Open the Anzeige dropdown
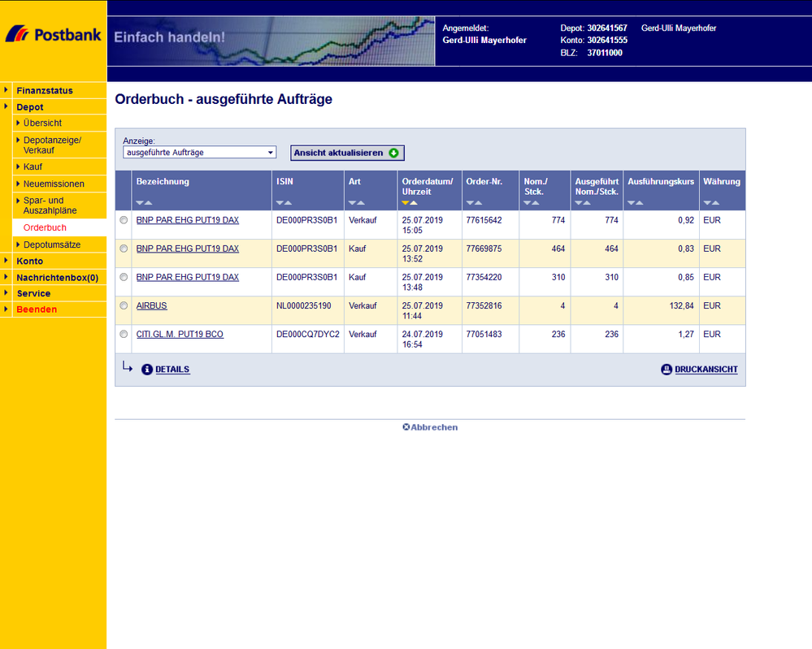This screenshot has height=649, width=812. (199, 153)
